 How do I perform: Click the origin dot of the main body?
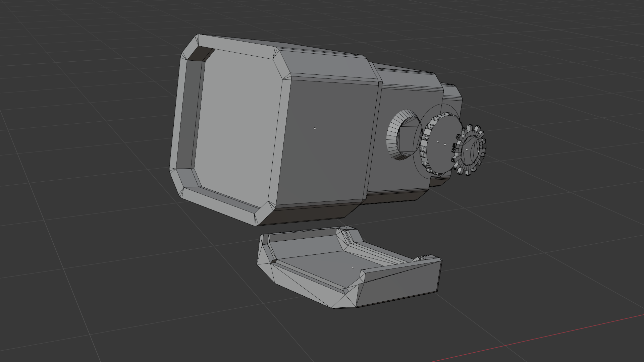coord(315,128)
